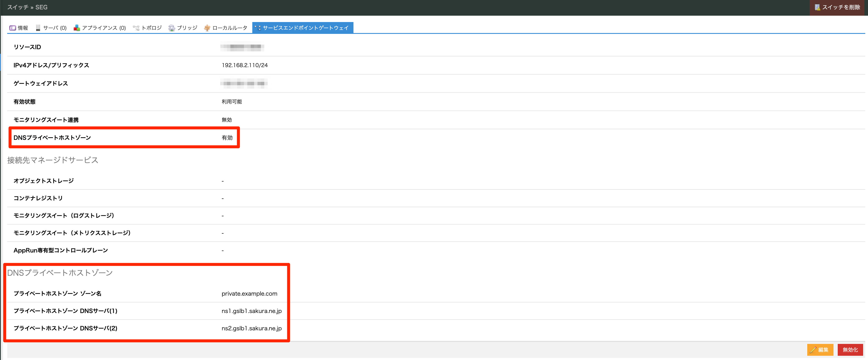The height and width of the screenshot is (360, 868).
Task: Click the サーバ tab server icon
Action: click(x=38, y=28)
